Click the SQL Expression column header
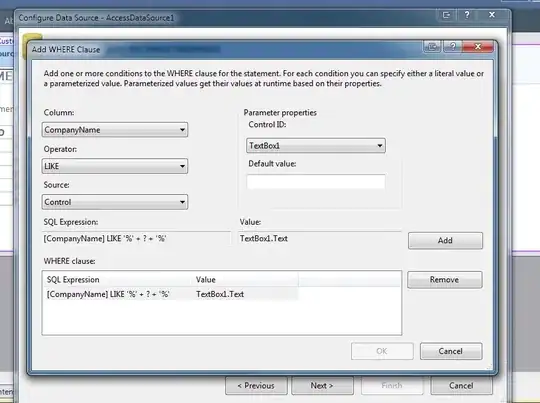 118,280
